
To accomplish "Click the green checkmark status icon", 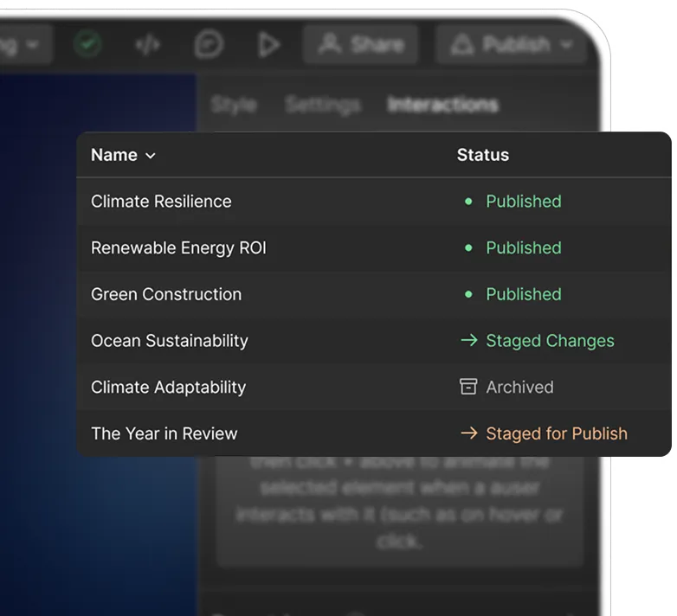I will pos(87,44).
